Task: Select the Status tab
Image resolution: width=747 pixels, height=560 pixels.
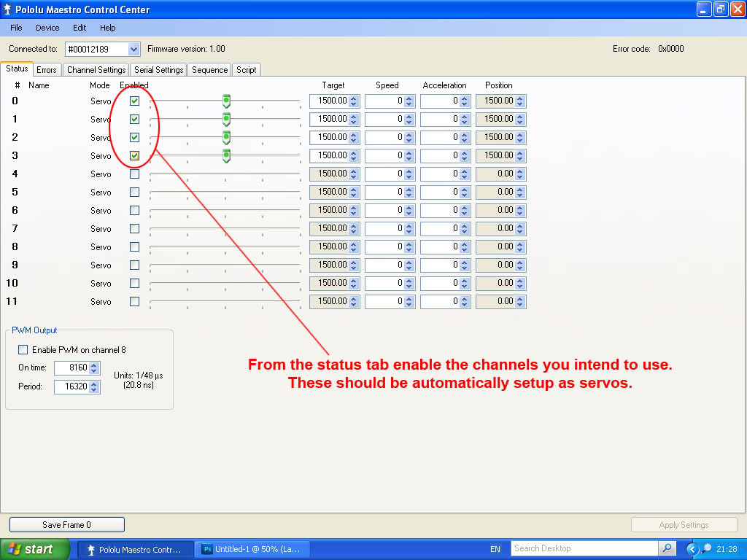Action: (17, 69)
